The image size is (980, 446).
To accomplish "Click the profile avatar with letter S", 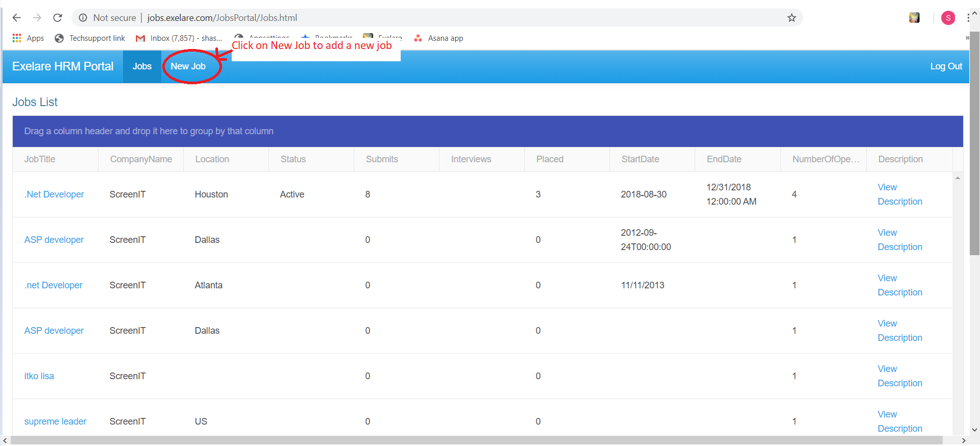I will click(948, 18).
